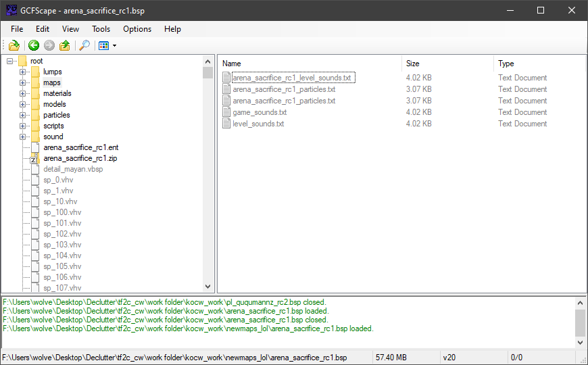
Task: Select sp_103.vhv in tree
Action: pyautogui.click(x=62, y=245)
